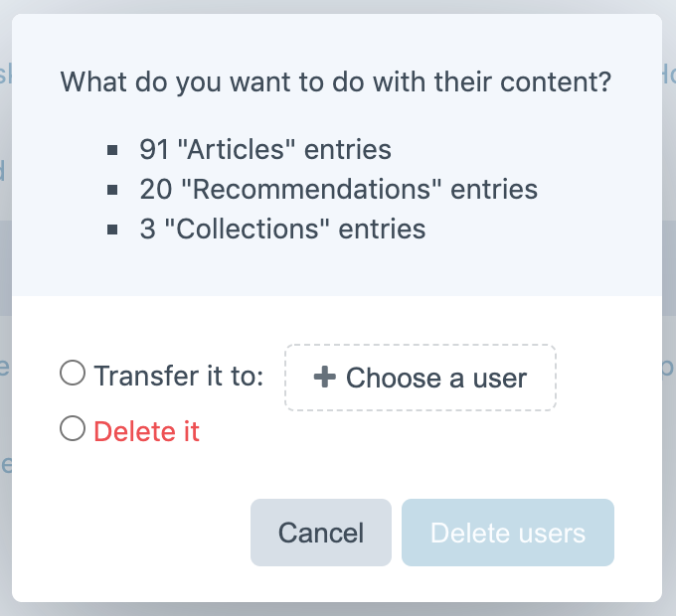Click the dimmed backdrop left of the dialog
This screenshot has height=616, width=676.
click(5, 298)
